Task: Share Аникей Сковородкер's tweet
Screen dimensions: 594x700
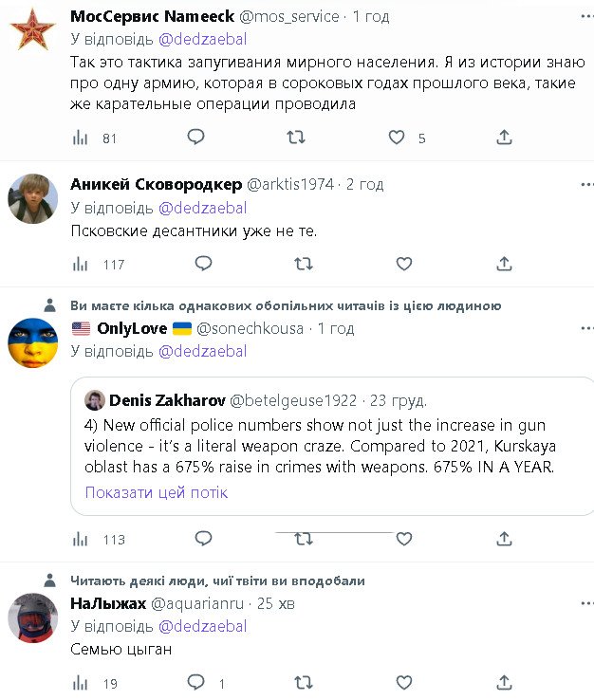Action: [504, 264]
